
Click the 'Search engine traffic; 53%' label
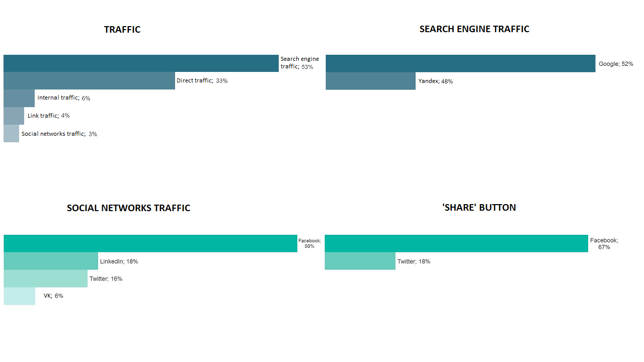click(x=300, y=63)
